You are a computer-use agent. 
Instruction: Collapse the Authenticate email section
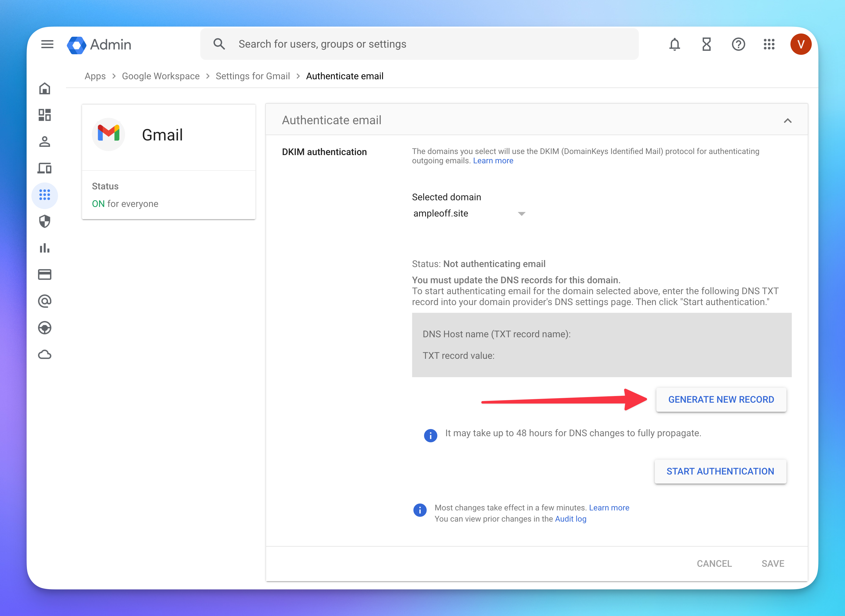pyautogui.click(x=788, y=120)
